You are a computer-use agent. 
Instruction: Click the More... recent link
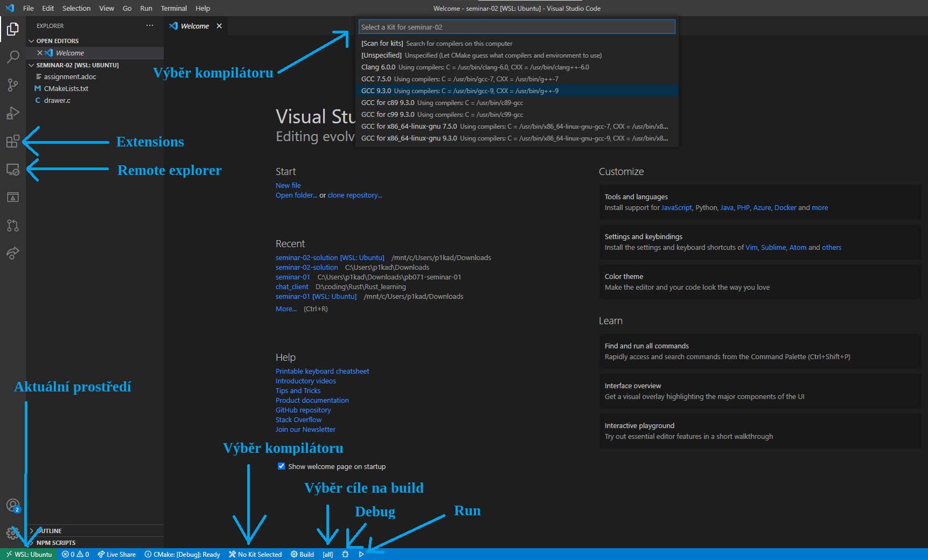(286, 309)
